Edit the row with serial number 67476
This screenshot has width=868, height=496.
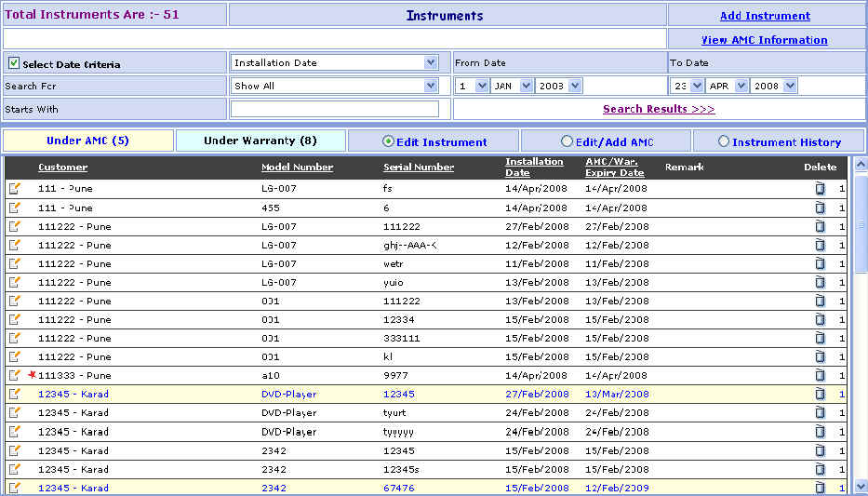(x=14, y=488)
